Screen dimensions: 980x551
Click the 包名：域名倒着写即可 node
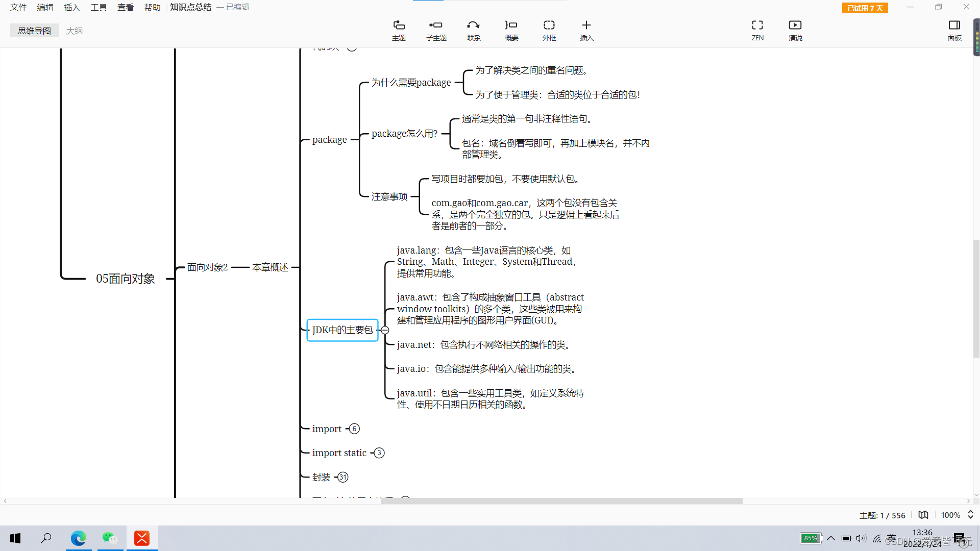click(556, 148)
